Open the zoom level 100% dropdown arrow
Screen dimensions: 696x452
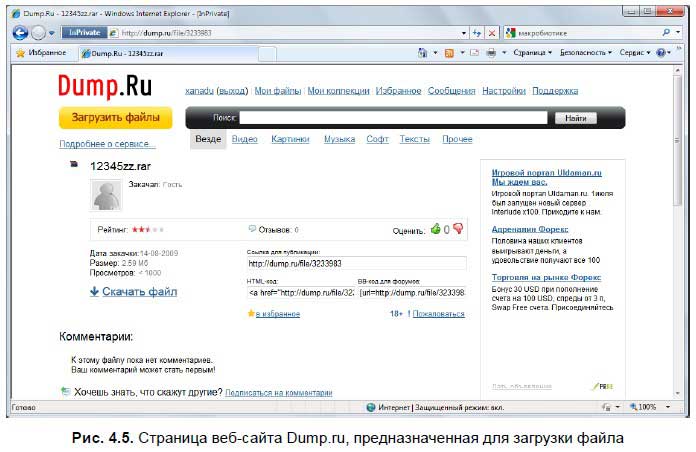click(x=668, y=407)
